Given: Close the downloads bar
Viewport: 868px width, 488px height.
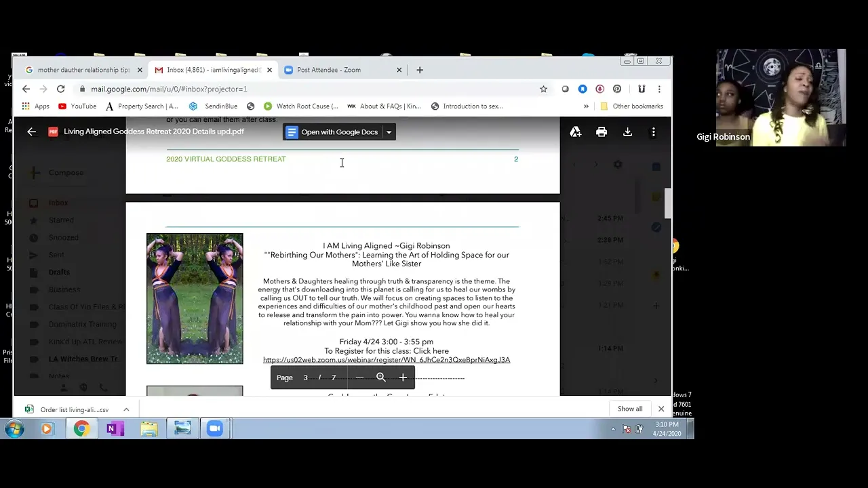Looking at the screenshot, I should [661, 409].
